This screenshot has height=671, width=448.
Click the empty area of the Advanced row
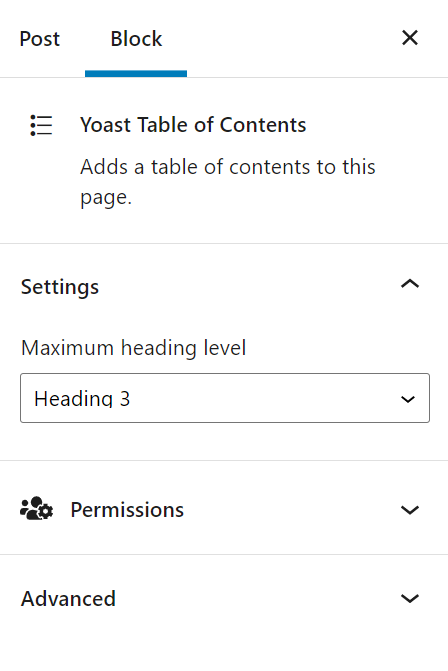257,598
